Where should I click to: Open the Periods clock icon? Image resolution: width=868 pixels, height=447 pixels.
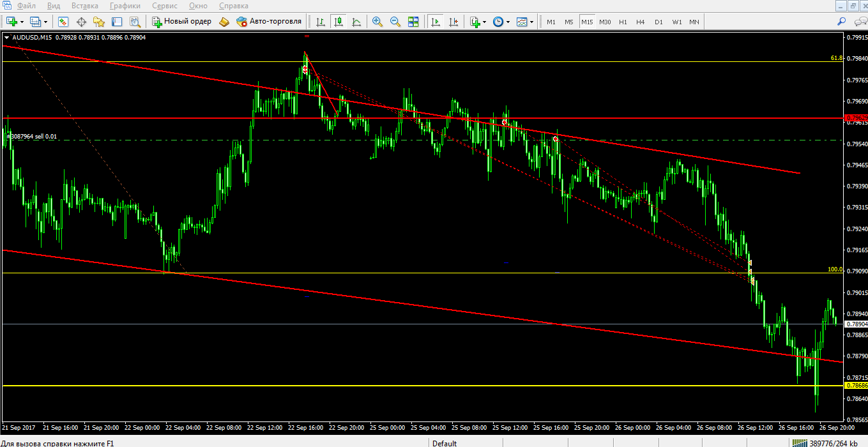coord(498,22)
